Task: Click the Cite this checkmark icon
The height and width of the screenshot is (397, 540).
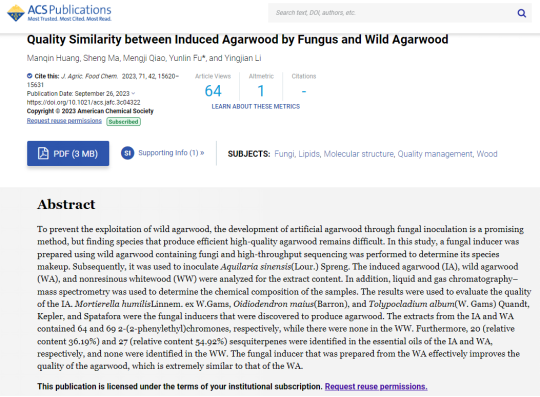Action: click(x=30, y=76)
